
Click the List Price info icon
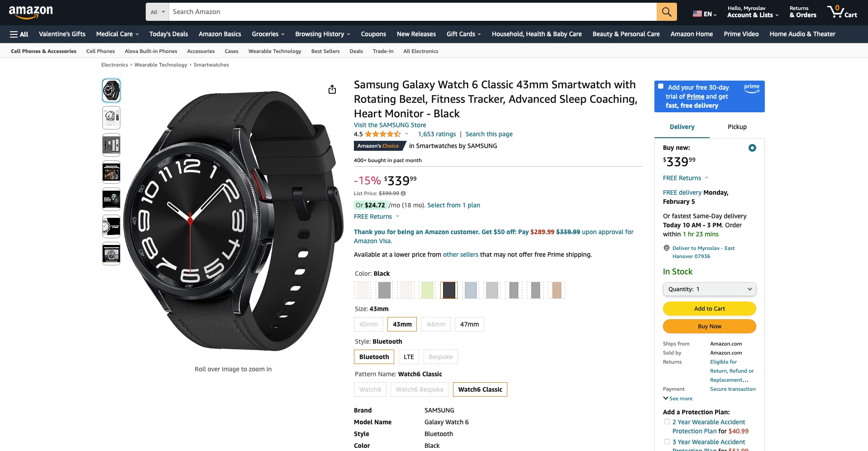coord(403,193)
